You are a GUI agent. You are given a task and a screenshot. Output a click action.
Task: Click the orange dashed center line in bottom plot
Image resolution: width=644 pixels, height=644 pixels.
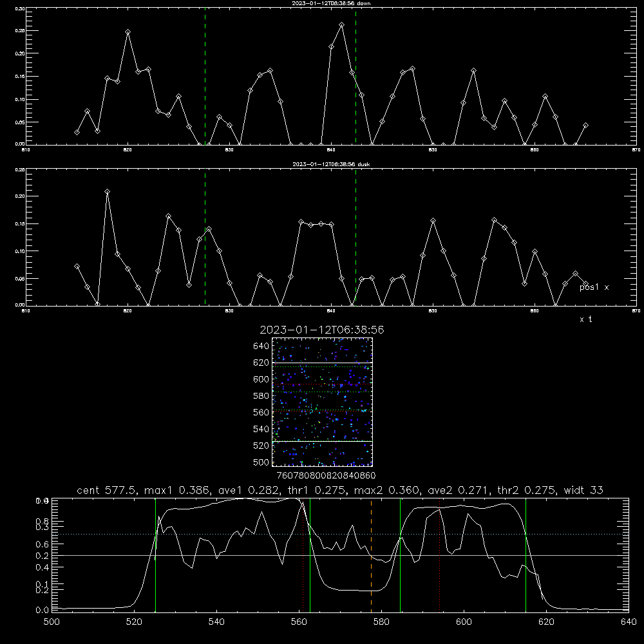point(372,555)
